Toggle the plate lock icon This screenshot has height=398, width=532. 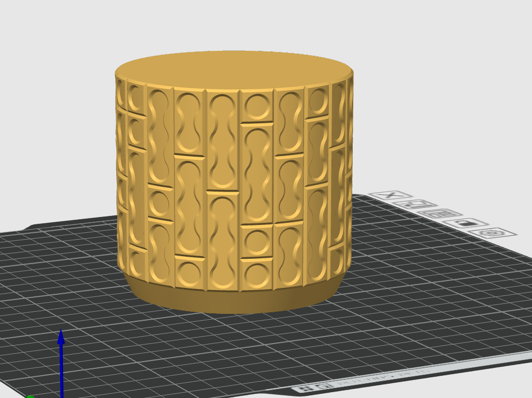pyautogui.click(x=466, y=223)
